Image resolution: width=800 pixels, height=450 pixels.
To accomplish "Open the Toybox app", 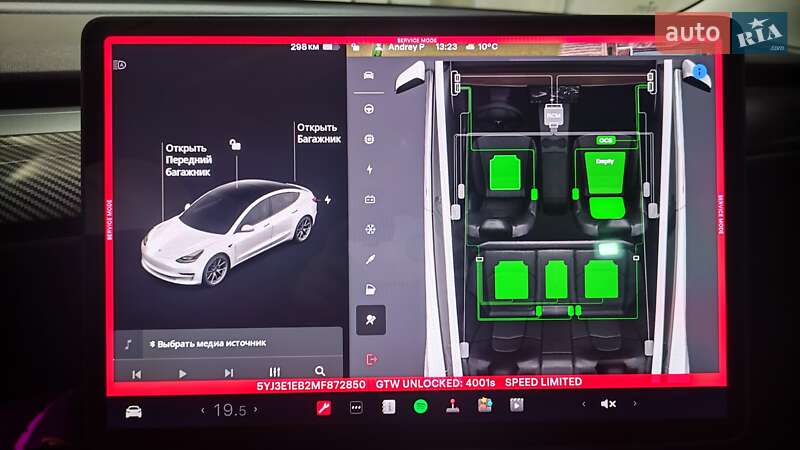I will 485,406.
